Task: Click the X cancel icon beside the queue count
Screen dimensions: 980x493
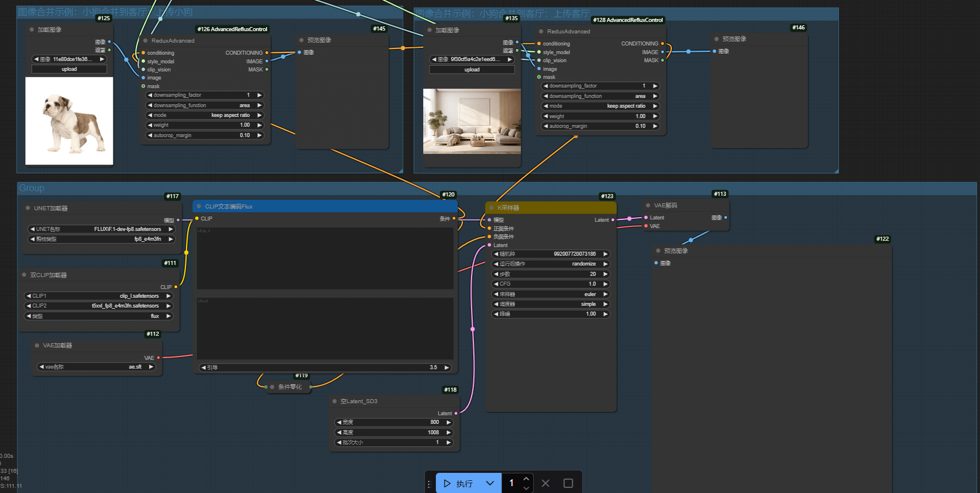Action: pyautogui.click(x=546, y=483)
